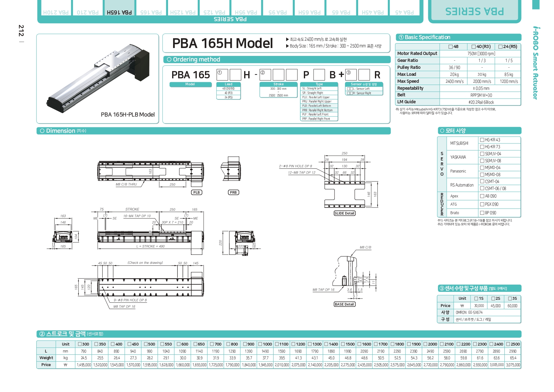Click the PRB drawing label
Screen dimensions: 554x392
[x=233, y=192]
